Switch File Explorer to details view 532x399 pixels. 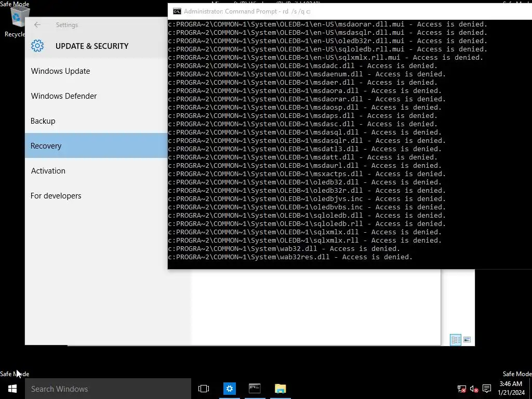[456, 340]
